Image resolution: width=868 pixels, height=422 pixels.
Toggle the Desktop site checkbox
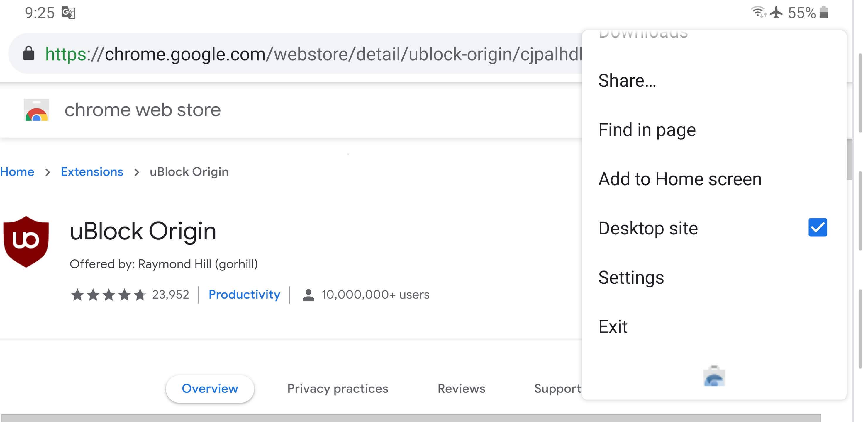pos(818,228)
